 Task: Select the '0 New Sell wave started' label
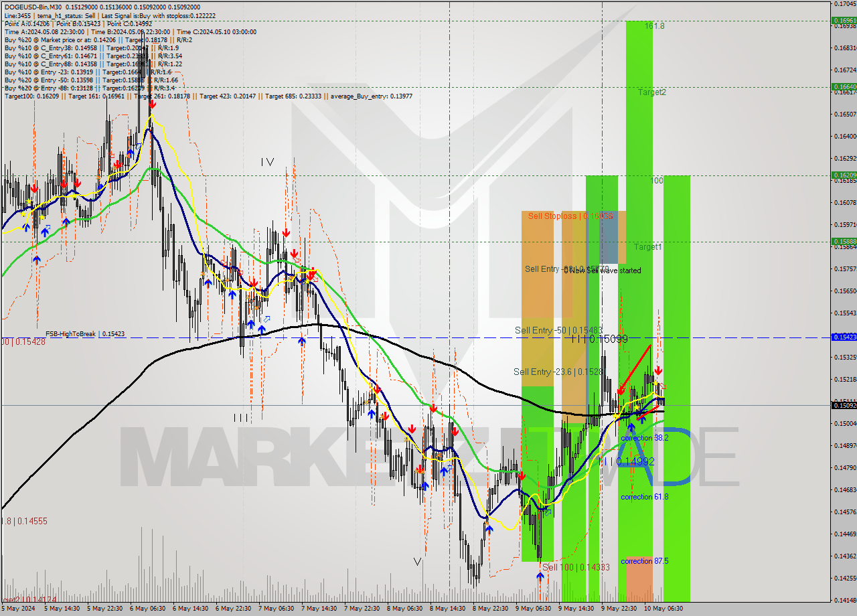click(x=602, y=271)
